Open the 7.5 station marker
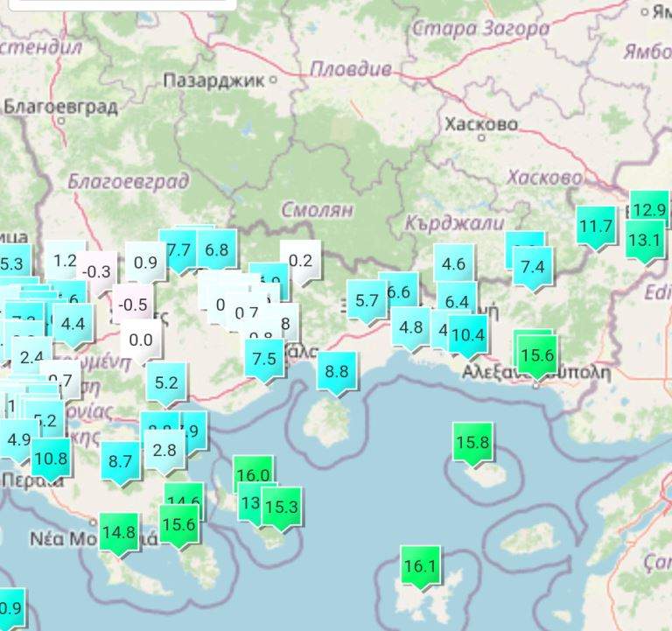This screenshot has width=672, height=631. tap(264, 359)
